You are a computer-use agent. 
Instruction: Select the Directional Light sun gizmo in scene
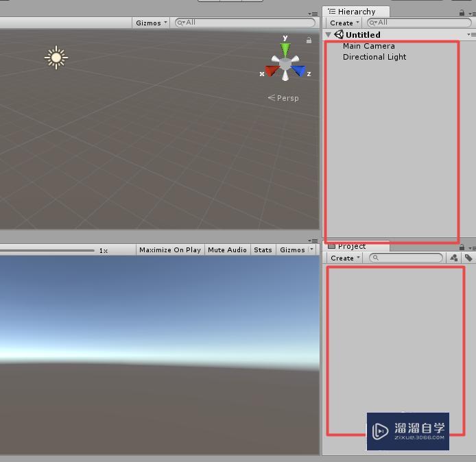coord(56,58)
